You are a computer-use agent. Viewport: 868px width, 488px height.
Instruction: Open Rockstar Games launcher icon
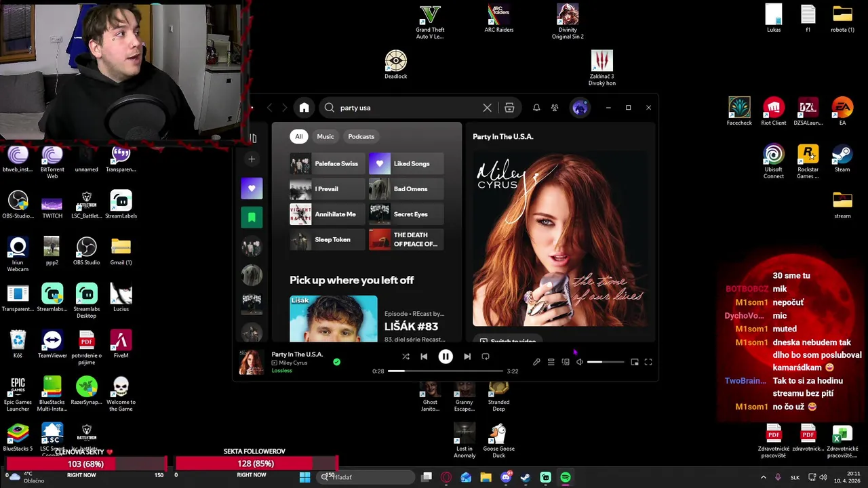(808, 162)
